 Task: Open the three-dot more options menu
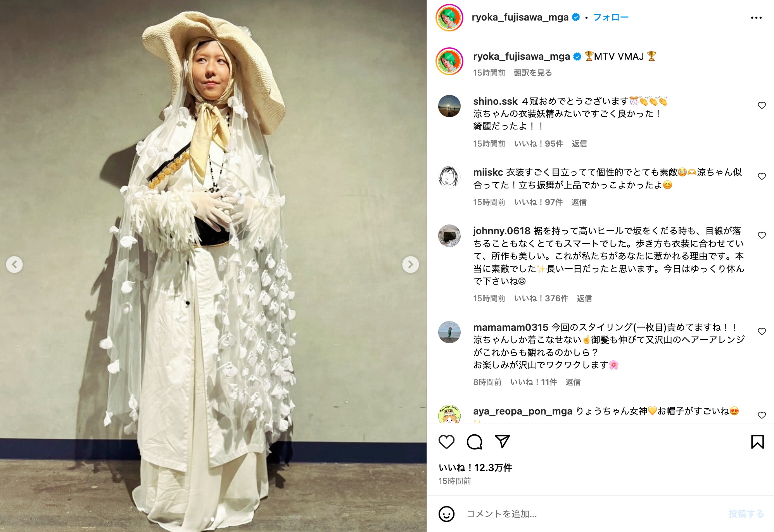(756, 18)
